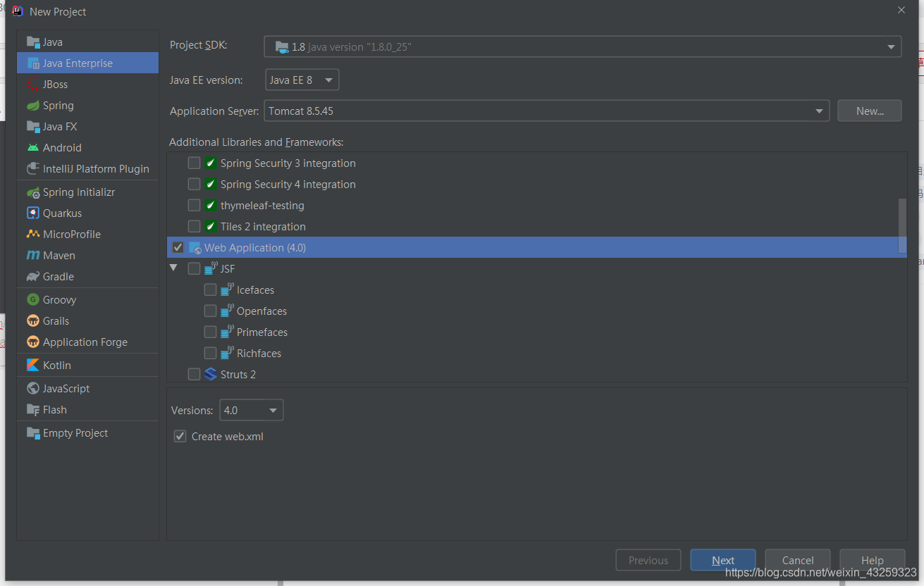The width and height of the screenshot is (924, 586).
Task: Click the Empty Project folder icon
Action: coord(33,433)
